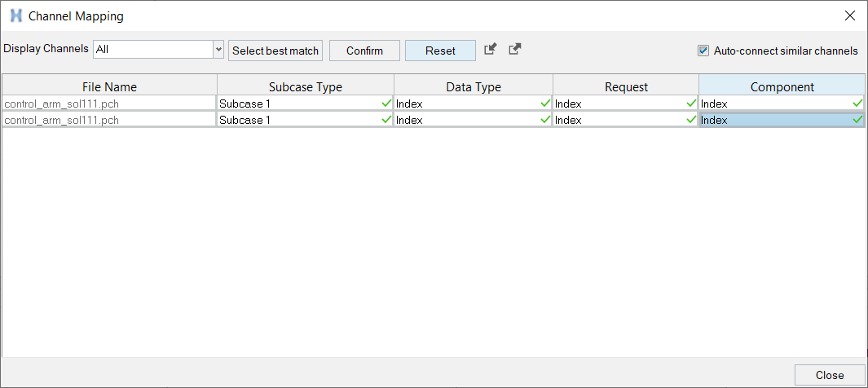
Task: Click green checkmark in first row Request
Action: (x=691, y=103)
